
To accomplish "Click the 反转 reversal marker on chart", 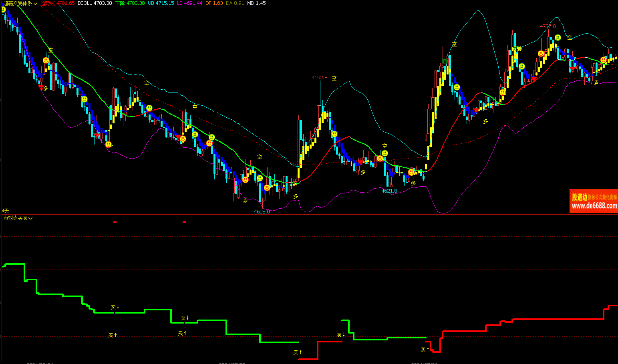I will 517,49.
